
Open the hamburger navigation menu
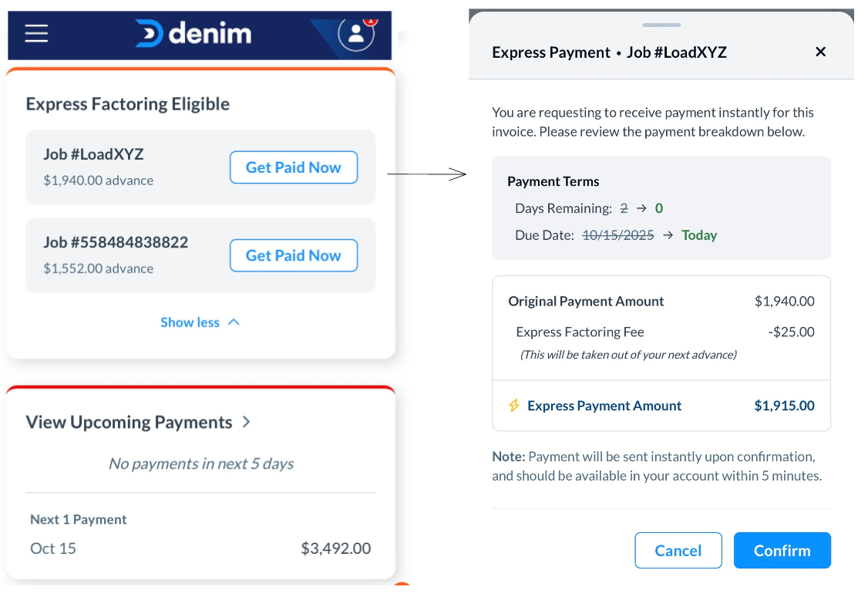(36, 33)
